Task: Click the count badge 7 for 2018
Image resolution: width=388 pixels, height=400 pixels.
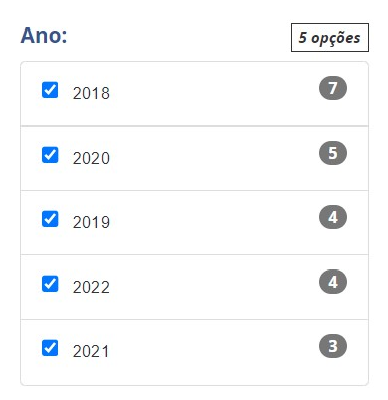Action: coord(333,88)
